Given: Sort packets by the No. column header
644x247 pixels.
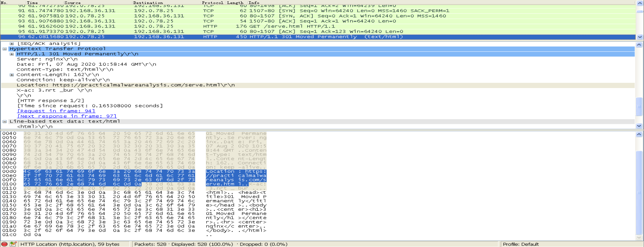Looking at the screenshot, I should [4, 2].
